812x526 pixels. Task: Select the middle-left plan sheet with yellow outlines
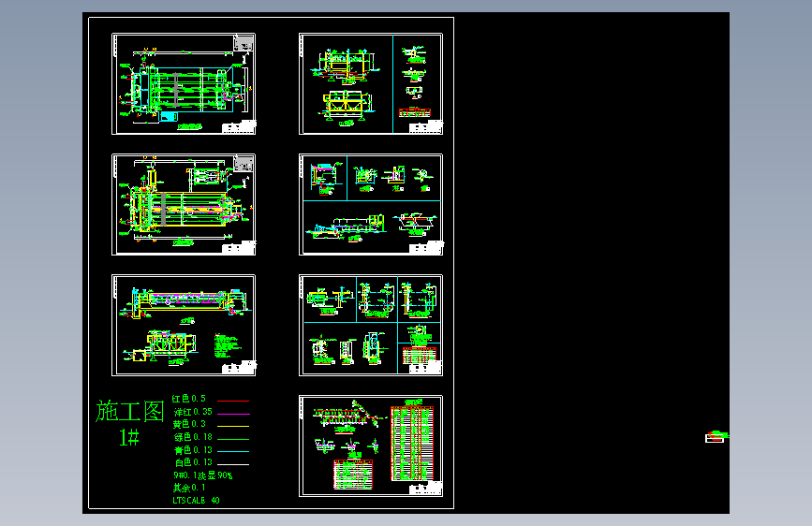(184, 204)
